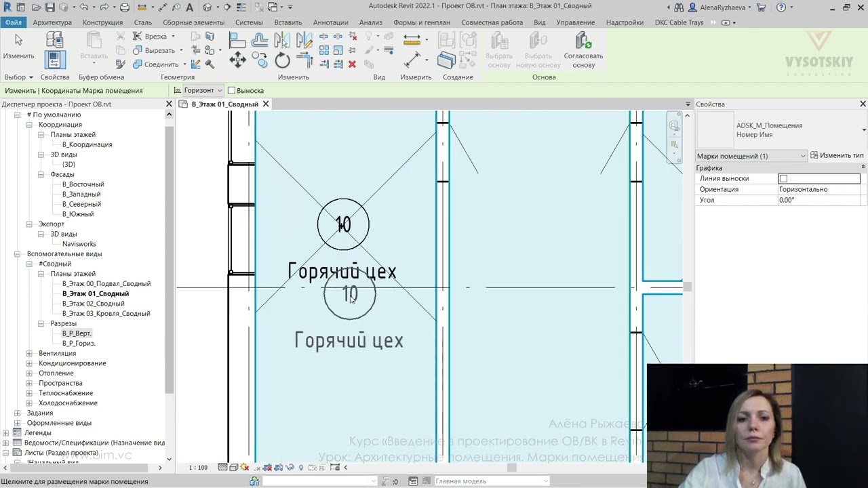Click the Save icon in quick access toolbar

(x=50, y=7)
